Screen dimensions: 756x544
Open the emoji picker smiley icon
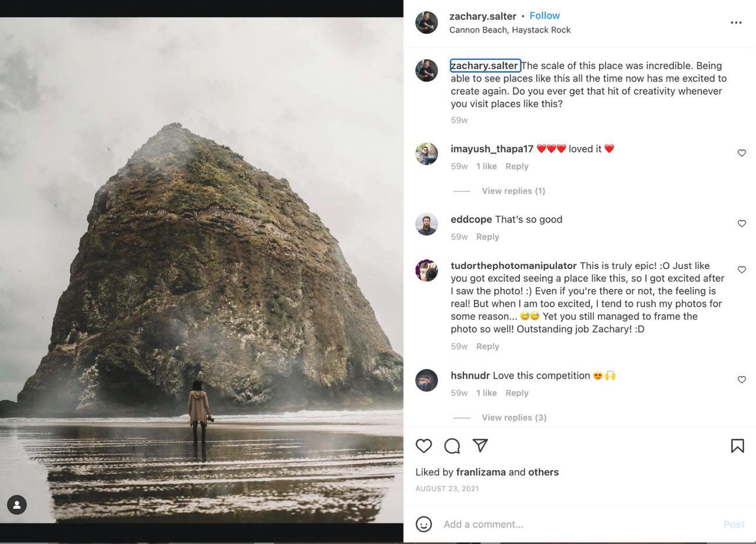click(424, 524)
